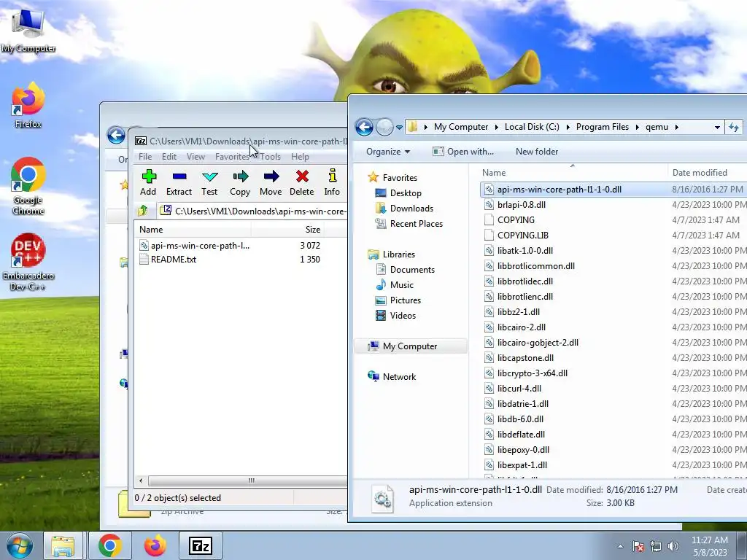Expand recent pages dropdown next to Forward button
The width and height of the screenshot is (747, 560).
tap(399, 127)
